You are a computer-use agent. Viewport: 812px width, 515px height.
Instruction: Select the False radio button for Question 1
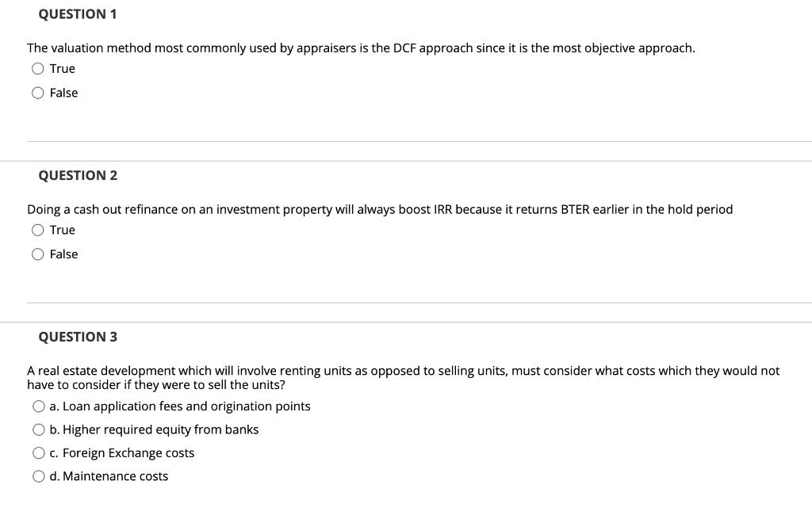(x=38, y=93)
